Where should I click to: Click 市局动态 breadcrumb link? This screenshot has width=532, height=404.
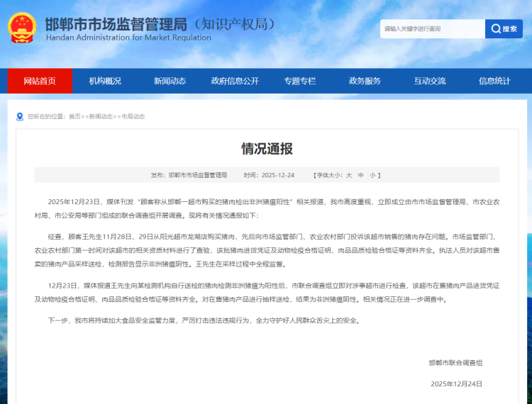133,116
